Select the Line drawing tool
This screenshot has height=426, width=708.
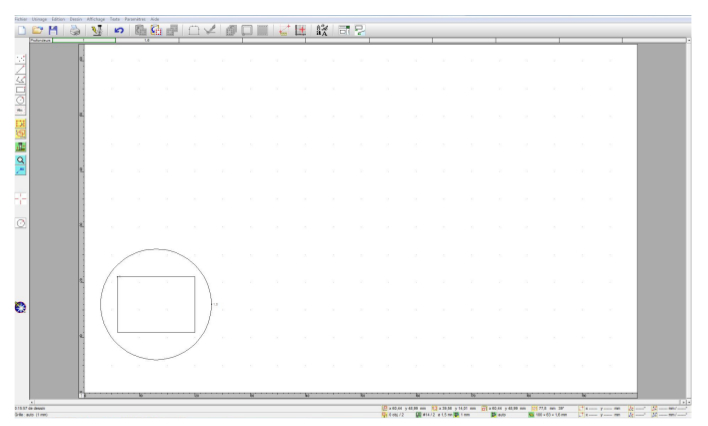click(20, 70)
